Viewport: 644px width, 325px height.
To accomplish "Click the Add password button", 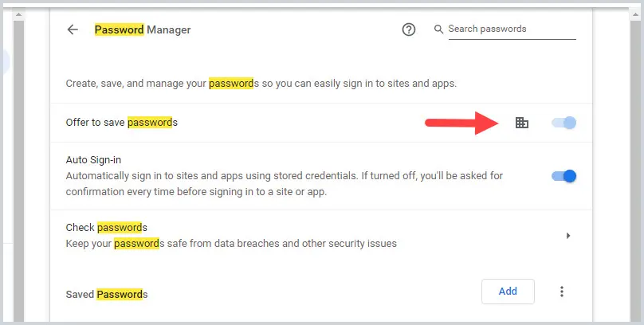I will click(x=508, y=292).
